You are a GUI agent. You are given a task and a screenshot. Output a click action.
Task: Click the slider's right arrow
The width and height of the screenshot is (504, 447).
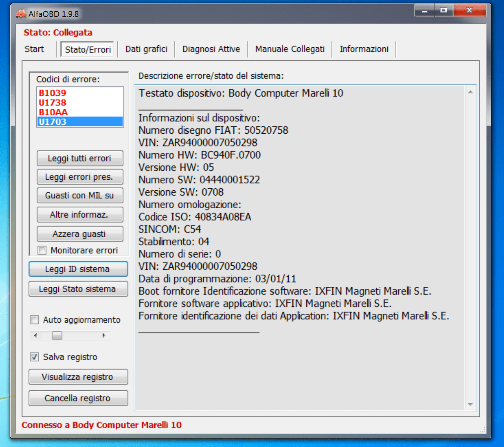[104, 335]
